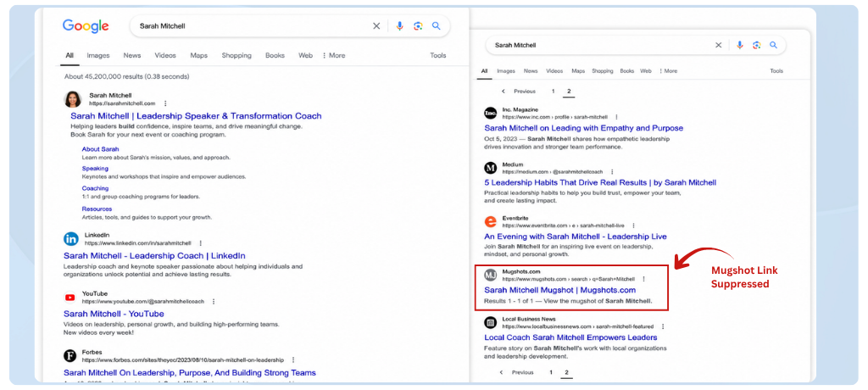Click the LinkedIn result favicon
Screen dimensions: 868x390
coord(71,239)
